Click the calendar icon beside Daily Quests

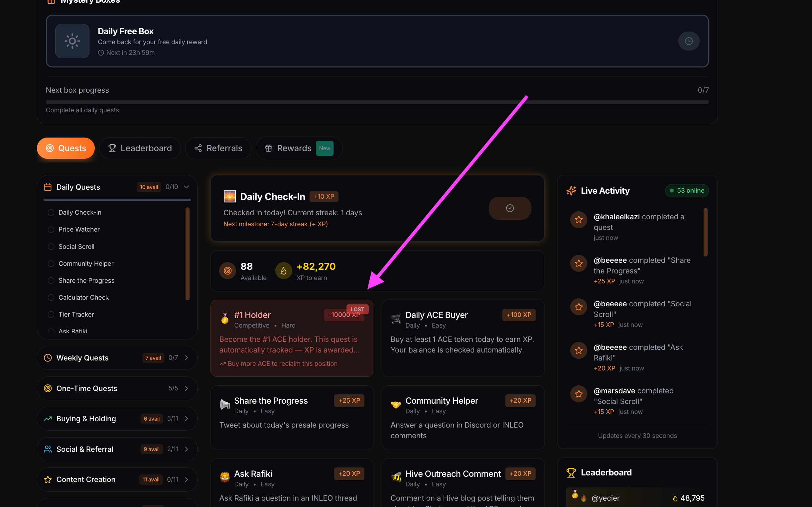(x=48, y=187)
